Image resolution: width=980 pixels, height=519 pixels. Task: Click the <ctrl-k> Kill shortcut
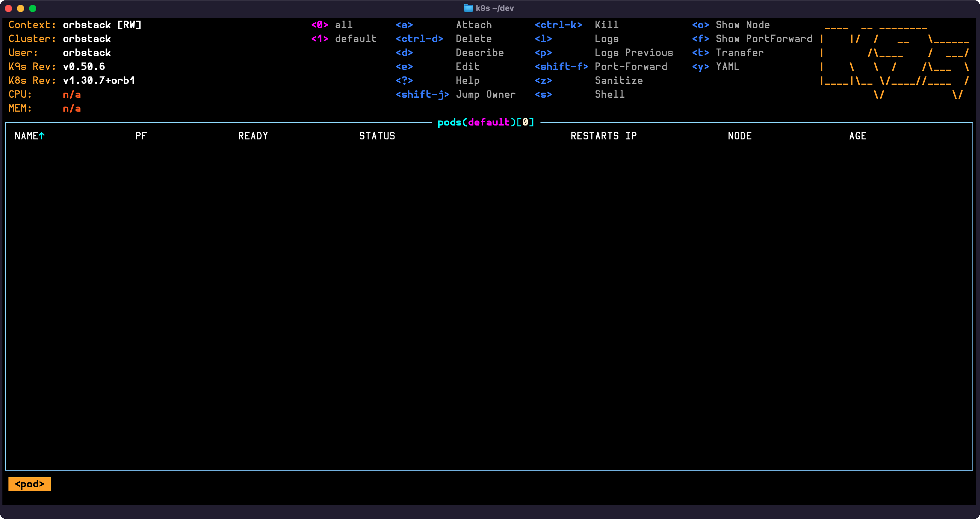click(577, 25)
